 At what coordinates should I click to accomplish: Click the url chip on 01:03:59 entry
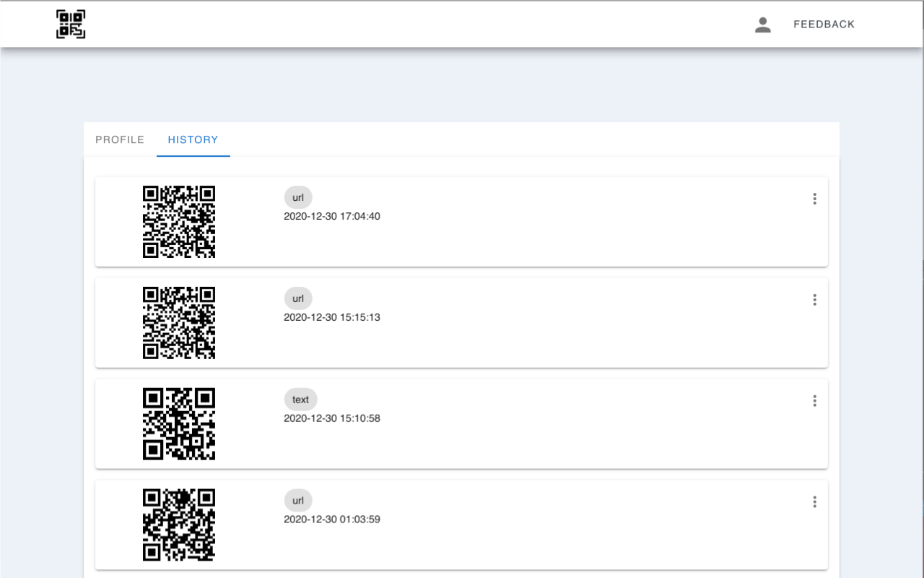[x=298, y=501]
